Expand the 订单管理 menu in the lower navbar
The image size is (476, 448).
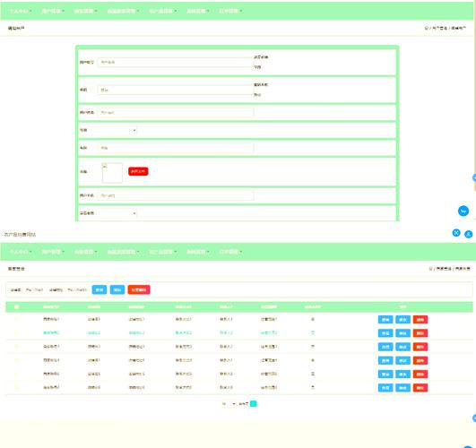[230, 252]
